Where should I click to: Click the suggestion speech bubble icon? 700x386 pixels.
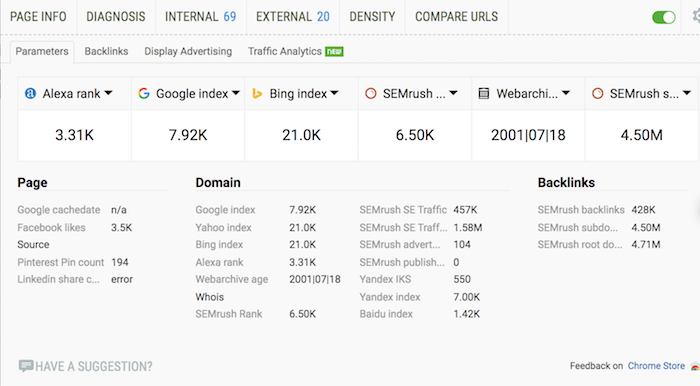(25, 366)
